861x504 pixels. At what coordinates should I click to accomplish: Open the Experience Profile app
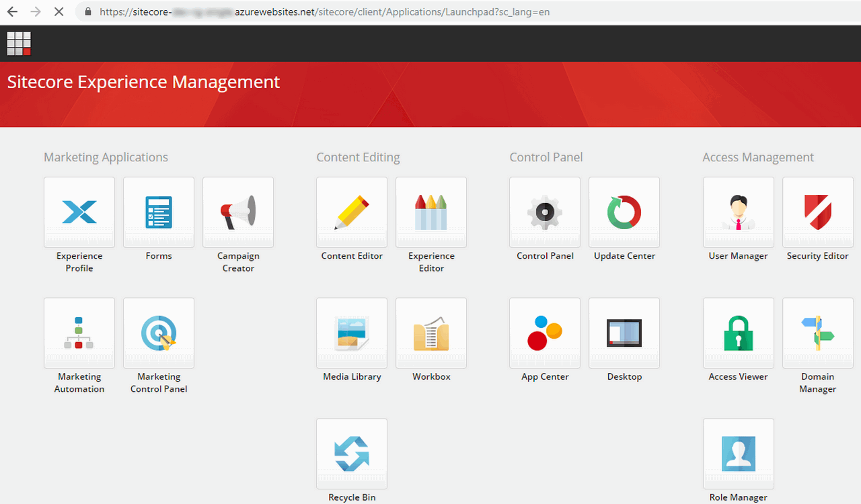pos(79,212)
